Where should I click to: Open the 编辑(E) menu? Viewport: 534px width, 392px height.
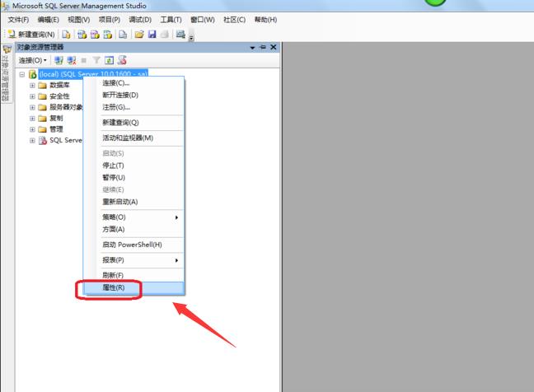tap(48, 20)
